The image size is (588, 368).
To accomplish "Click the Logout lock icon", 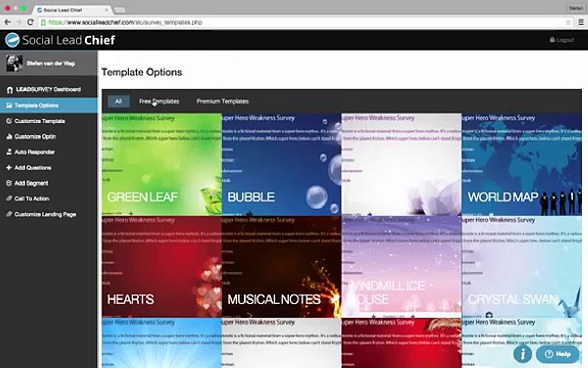I will pos(552,40).
